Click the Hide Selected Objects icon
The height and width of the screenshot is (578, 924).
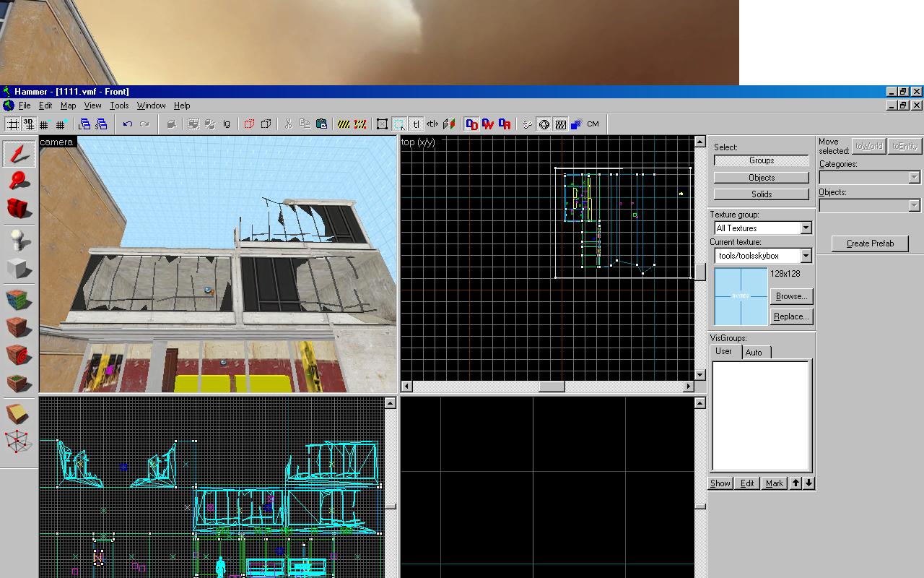[249, 124]
